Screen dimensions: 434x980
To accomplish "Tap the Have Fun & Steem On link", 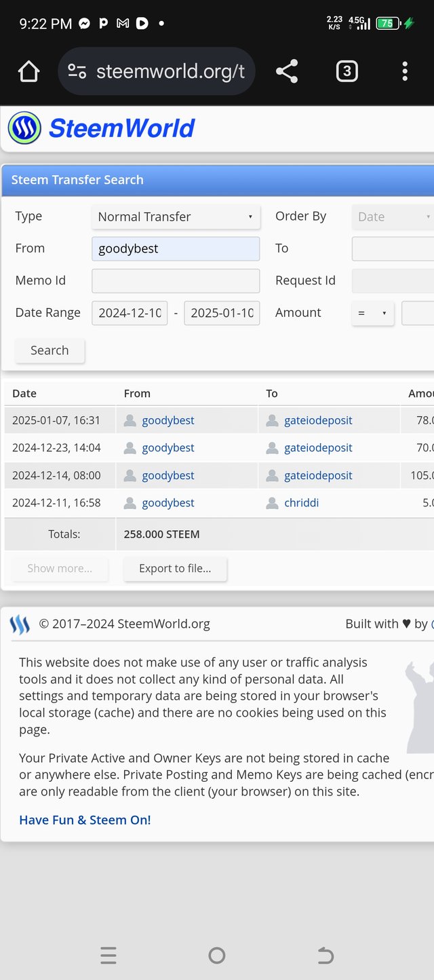I will click(x=85, y=820).
